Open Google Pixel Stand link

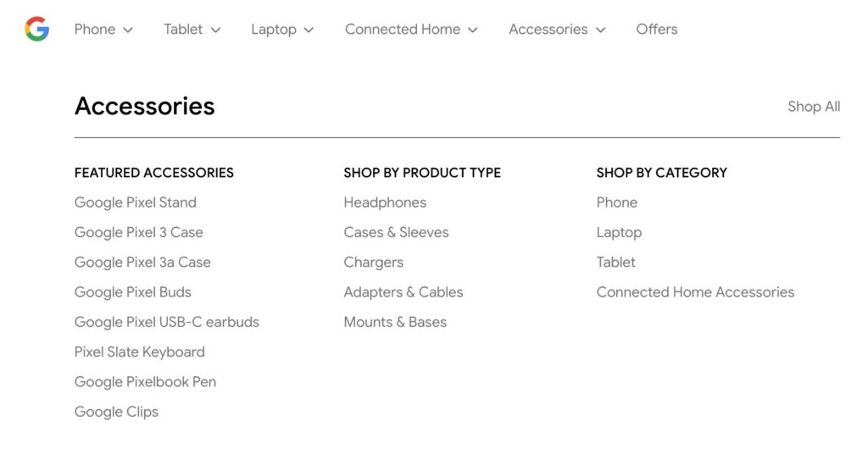tap(136, 202)
